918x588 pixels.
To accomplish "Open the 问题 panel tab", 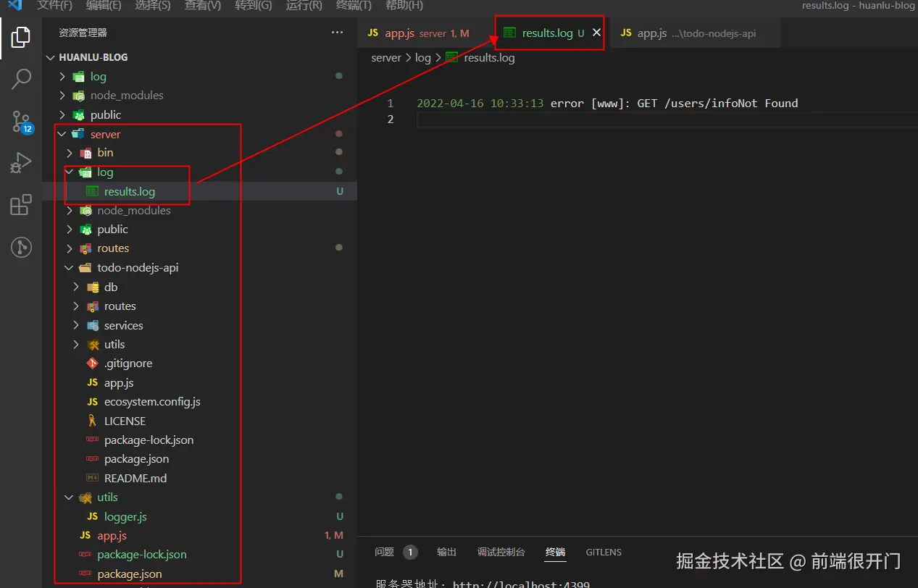I will click(x=396, y=552).
